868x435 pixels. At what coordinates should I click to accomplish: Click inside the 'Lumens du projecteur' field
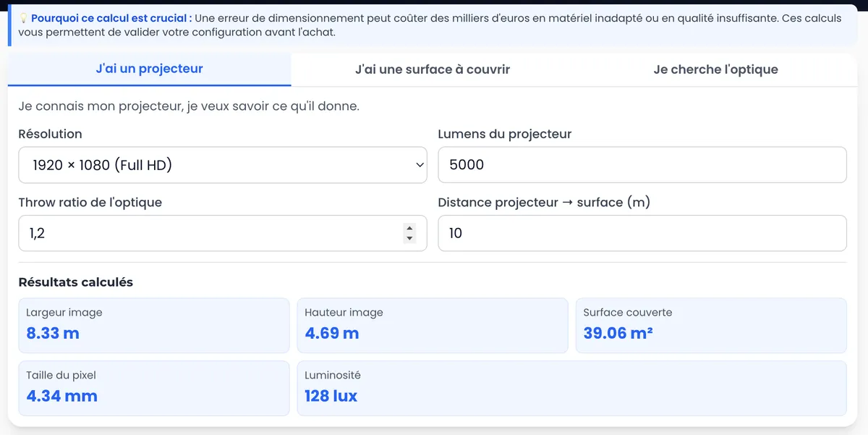[642, 164]
